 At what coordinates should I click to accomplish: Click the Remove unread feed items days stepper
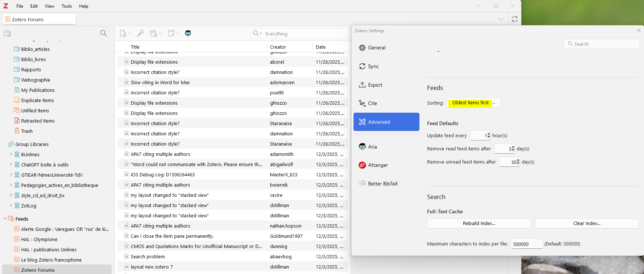[518, 162]
